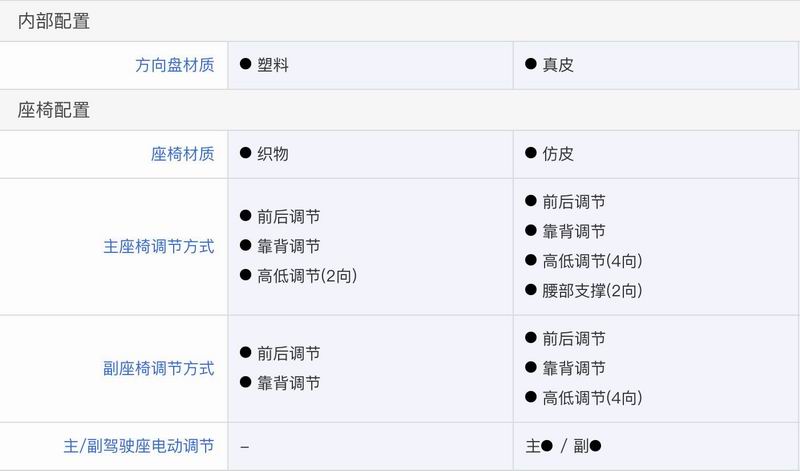The width and height of the screenshot is (800, 471).
Task: Click the bullet next to 高低调节(2向)
Action: pos(245,275)
